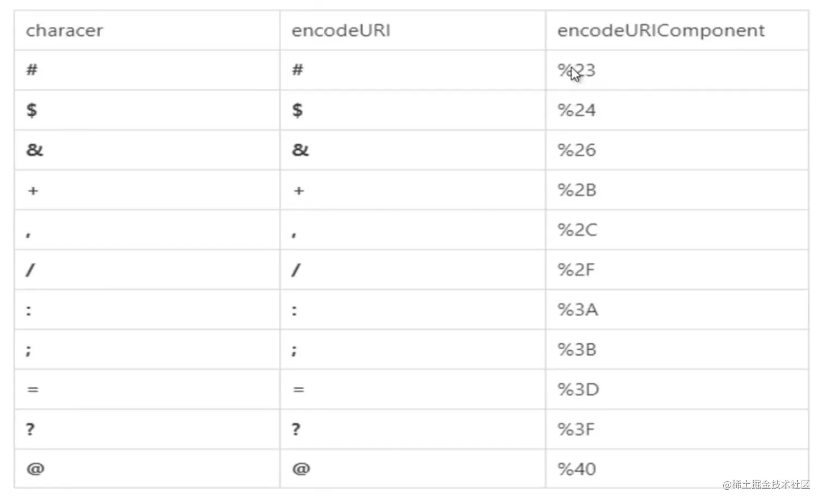Select the @ symbol in the characer column
The image size is (824, 504).
click(35, 469)
